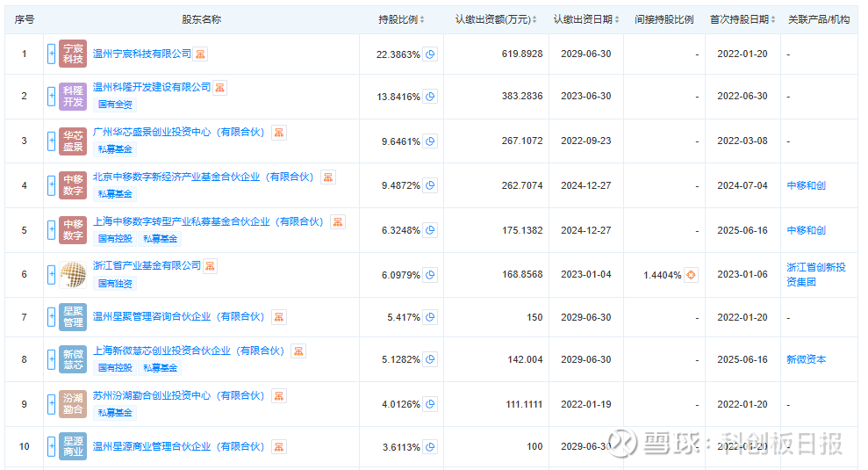Open shareholder 浙江省产业基金有限公司
The width and height of the screenshot is (868, 470).
147,265
